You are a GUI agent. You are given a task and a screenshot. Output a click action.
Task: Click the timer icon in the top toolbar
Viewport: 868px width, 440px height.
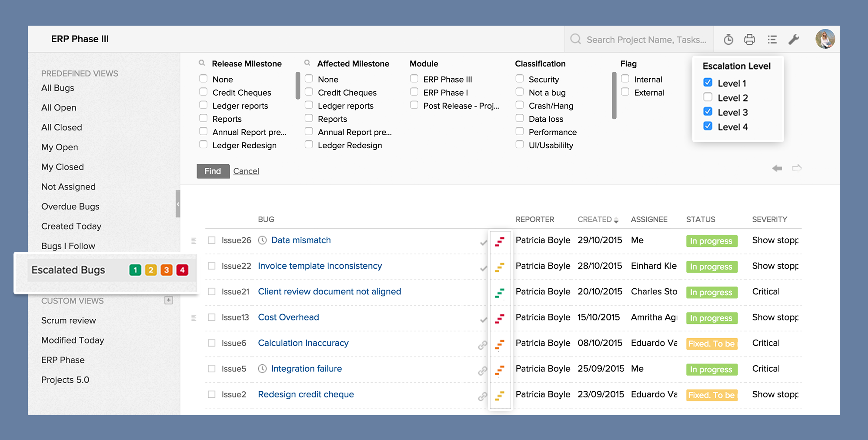pyautogui.click(x=728, y=39)
